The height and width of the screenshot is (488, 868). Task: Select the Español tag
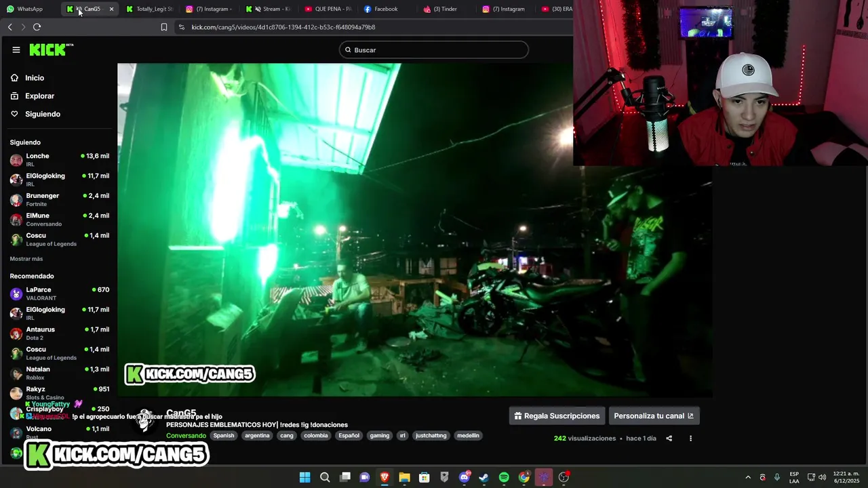click(349, 436)
